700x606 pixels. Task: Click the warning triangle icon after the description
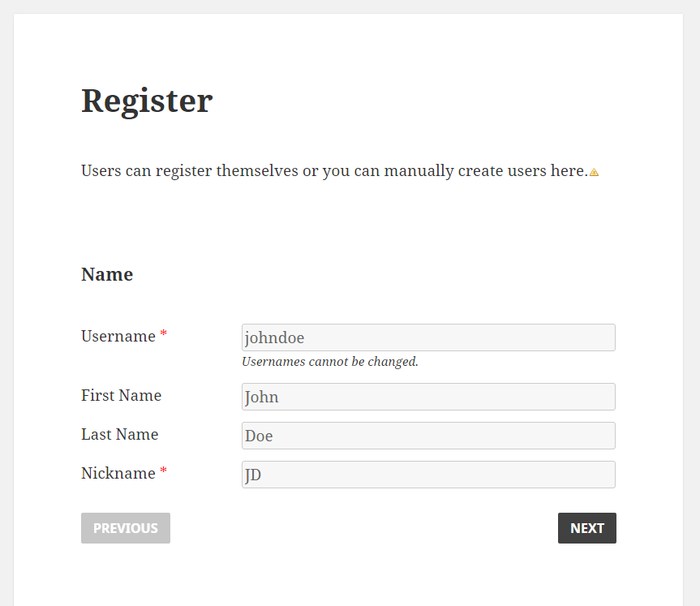point(595,172)
